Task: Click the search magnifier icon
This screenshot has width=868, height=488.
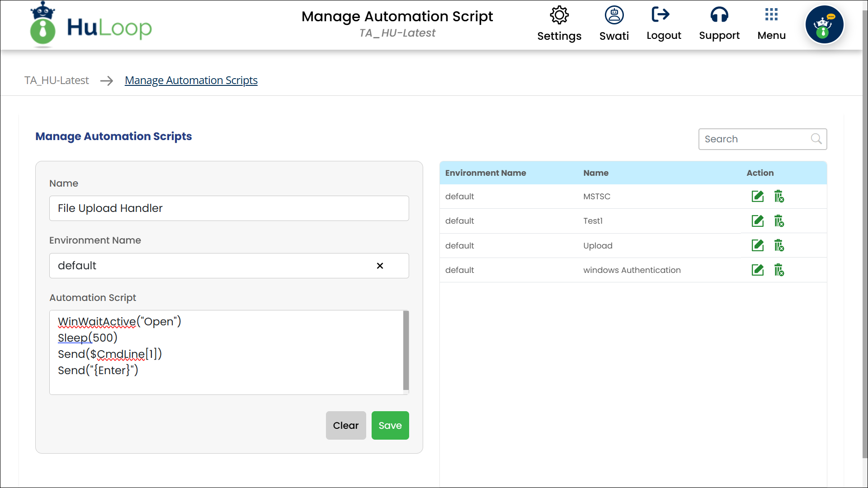Action: 816,139
